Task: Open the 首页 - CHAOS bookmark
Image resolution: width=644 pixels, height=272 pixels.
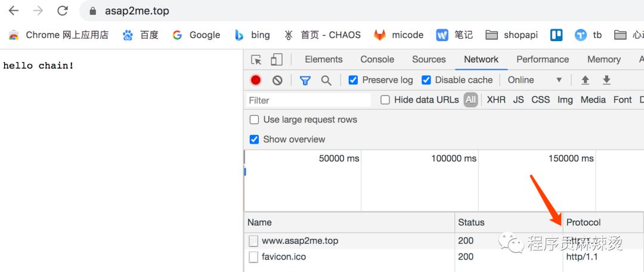Action: click(323, 35)
